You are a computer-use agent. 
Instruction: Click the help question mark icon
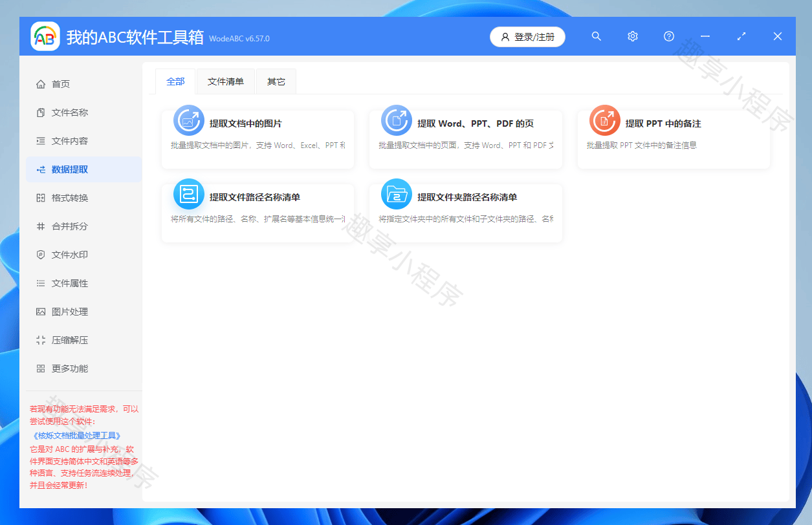pyautogui.click(x=669, y=36)
